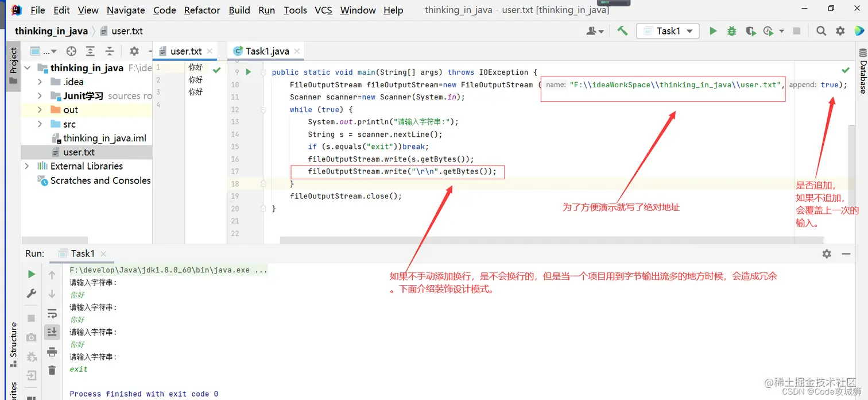Click the grey stop square in top toolbar
This screenshot has height=400, width=868.
pos(796,31)
